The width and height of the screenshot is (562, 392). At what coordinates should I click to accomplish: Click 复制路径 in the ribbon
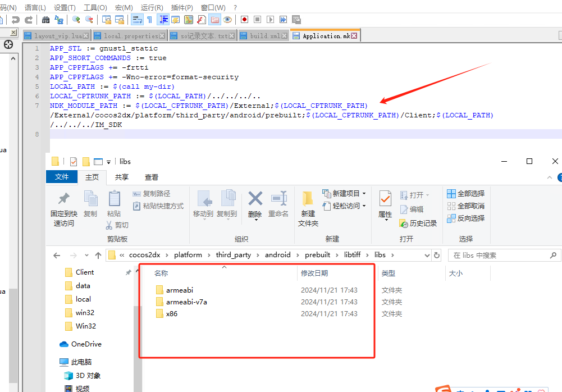click(x=151, y=194)
